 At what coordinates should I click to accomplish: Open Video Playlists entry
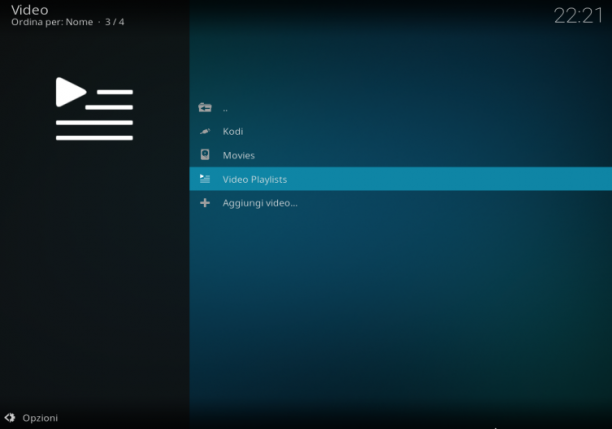pos(400,179)
